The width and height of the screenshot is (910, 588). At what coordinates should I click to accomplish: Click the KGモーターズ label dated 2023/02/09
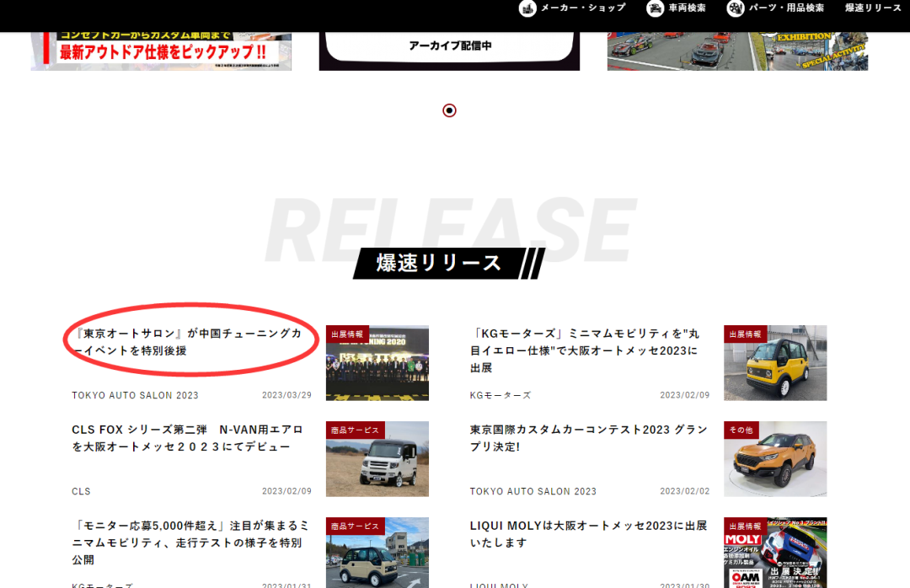click(500, 395)
